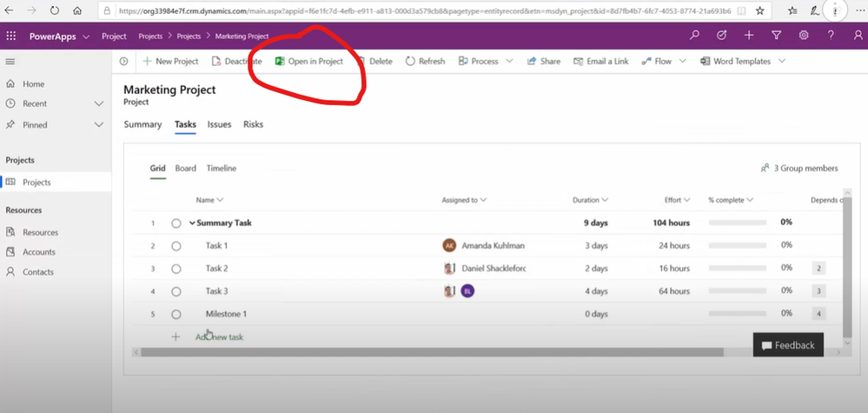This screenshot has height=413, width=868.
Task: Open the Effort column dropdown
Action: pos(686,200)
